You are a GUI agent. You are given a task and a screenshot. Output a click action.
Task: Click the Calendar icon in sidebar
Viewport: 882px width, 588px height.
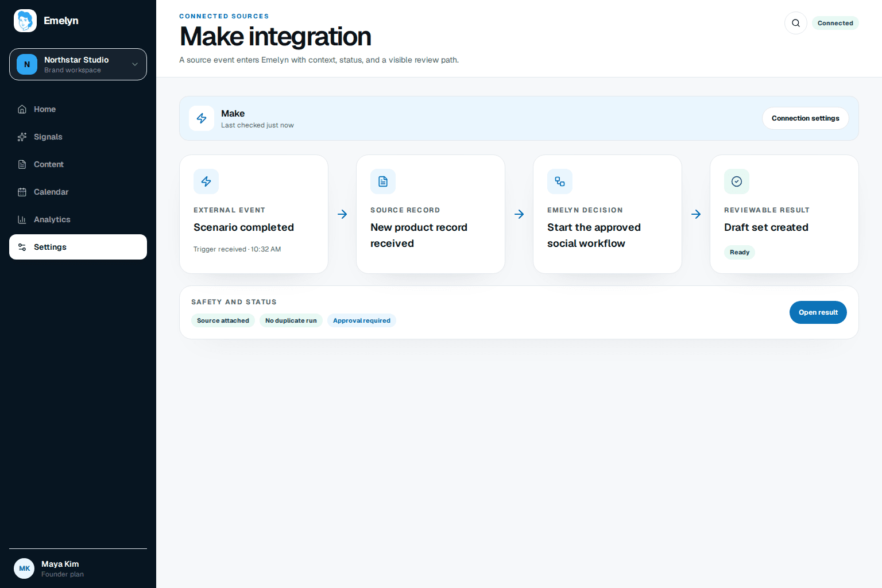[22, 192]
